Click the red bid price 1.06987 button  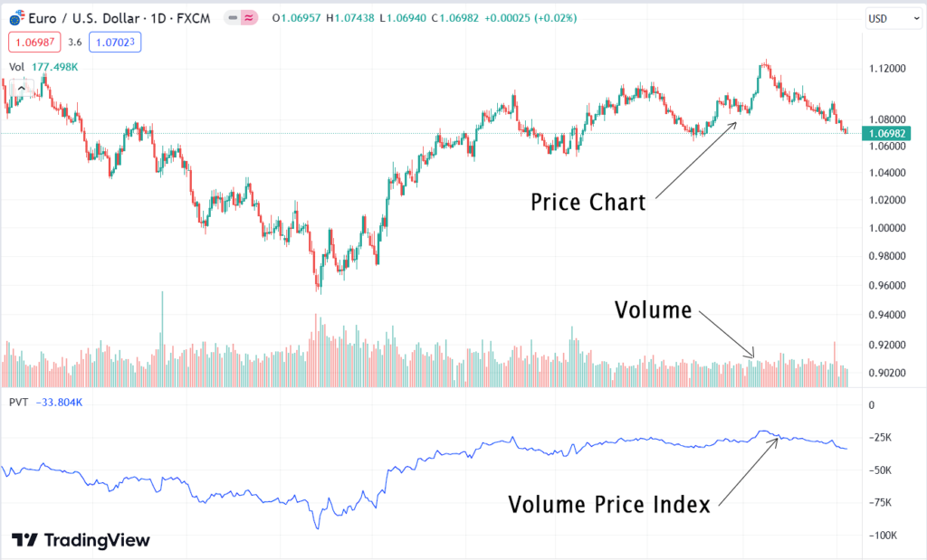point(34,41)
